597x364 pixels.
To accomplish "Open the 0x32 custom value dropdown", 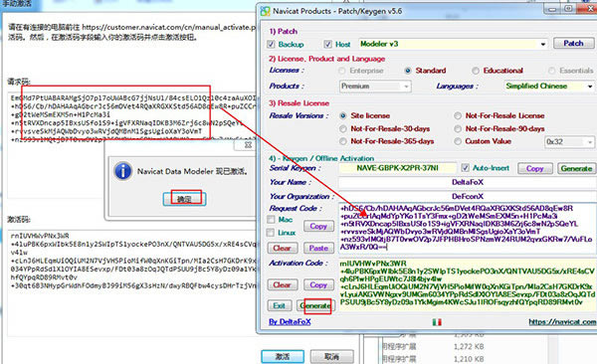I will [569, 141].
